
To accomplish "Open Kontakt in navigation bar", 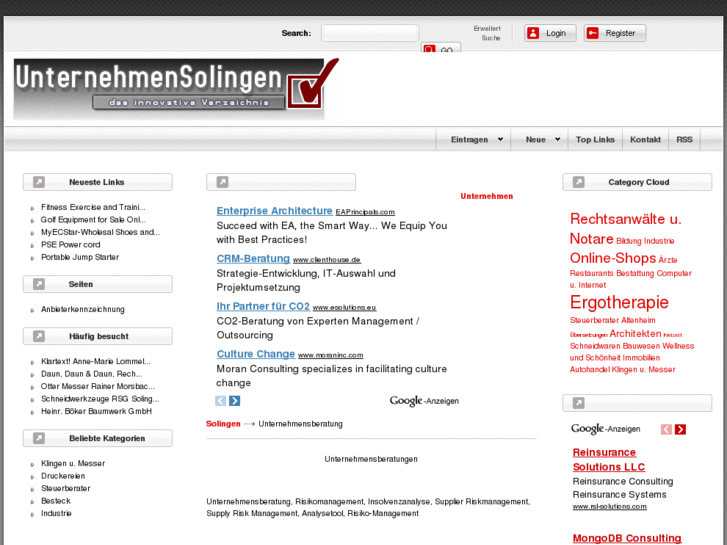I will click(x=645, y=140).
